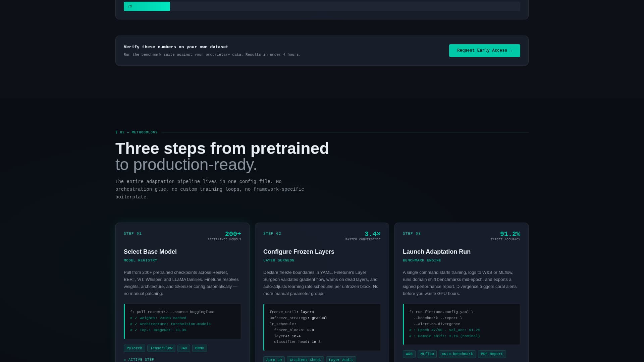
Task: Click the 'unfreeze_strategy: gradual' YAML line
Action: click(x=299, y=318)
